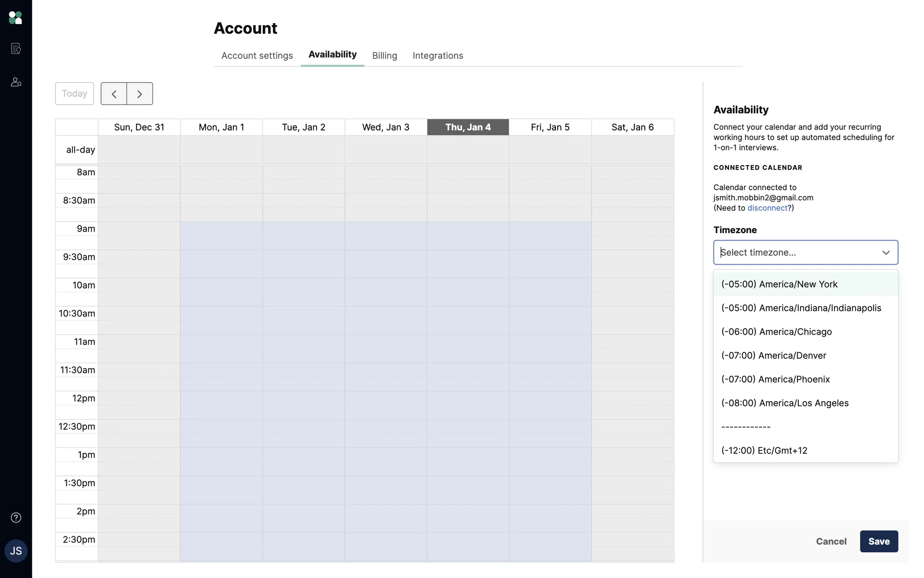Collapse timezone dropdown via chevron
Screen dimensions: 924x578
885,253
